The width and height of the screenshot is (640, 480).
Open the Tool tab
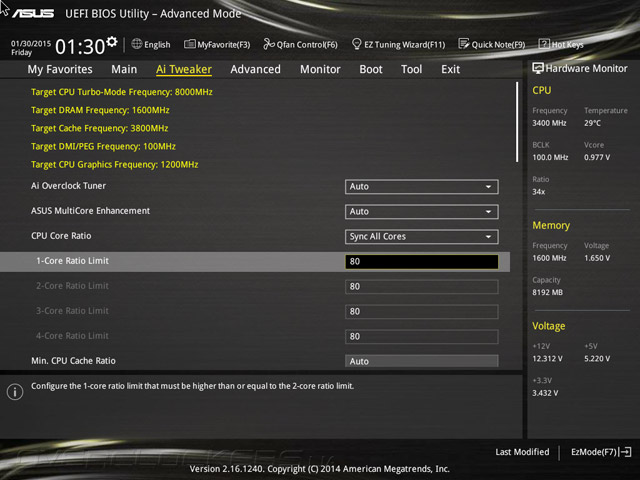point(411,69)
